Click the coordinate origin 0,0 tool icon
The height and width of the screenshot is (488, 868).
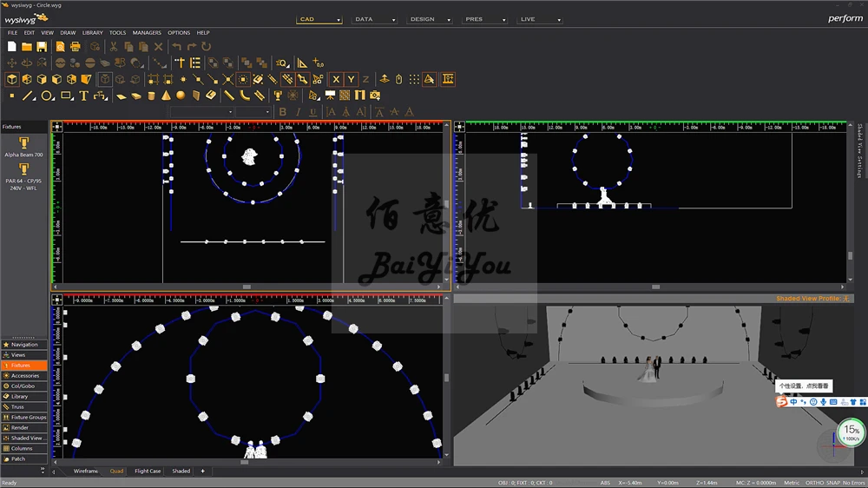319,63
